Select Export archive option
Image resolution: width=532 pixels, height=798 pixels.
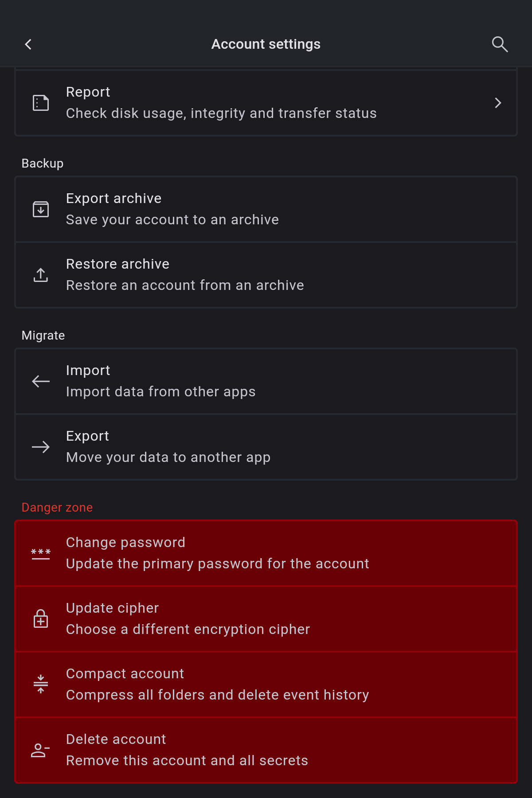[266, 209]
